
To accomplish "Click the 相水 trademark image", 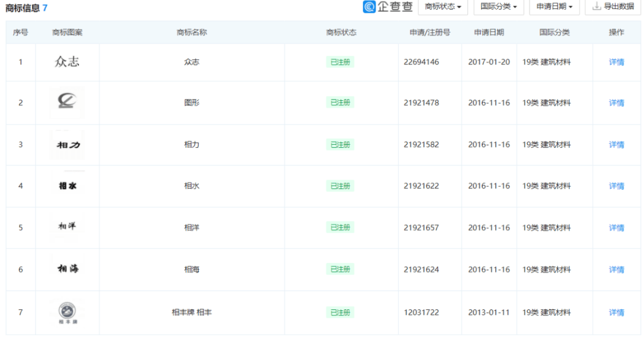I will coord(67,186).
